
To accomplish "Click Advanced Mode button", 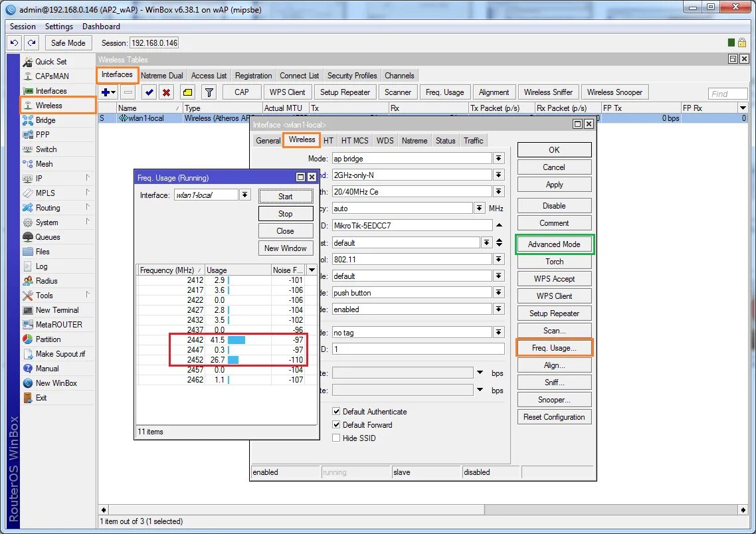I will (x=555, y=244).
